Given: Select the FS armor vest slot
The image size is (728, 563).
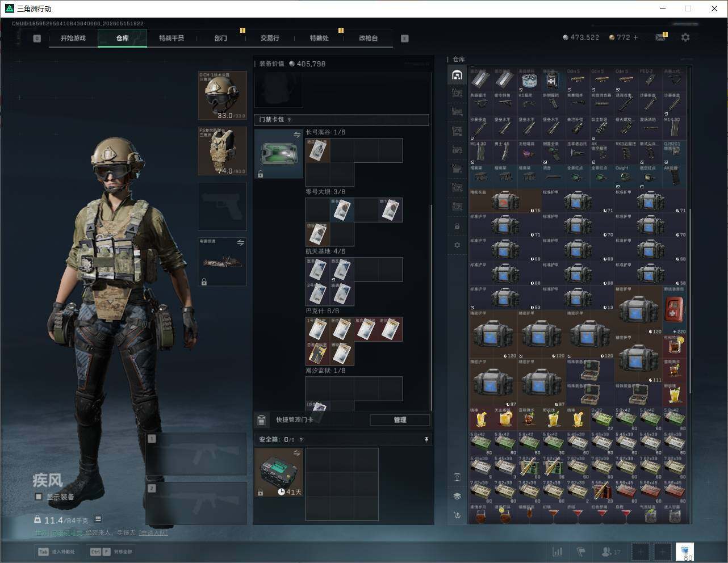Looking at the screenshot, I should click(222, 150).
